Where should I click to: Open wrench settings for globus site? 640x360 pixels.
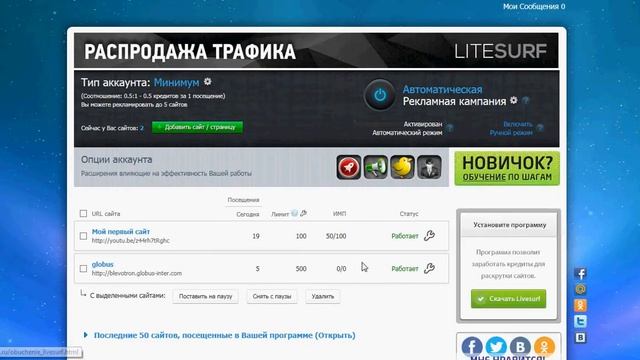click(429, 268)
